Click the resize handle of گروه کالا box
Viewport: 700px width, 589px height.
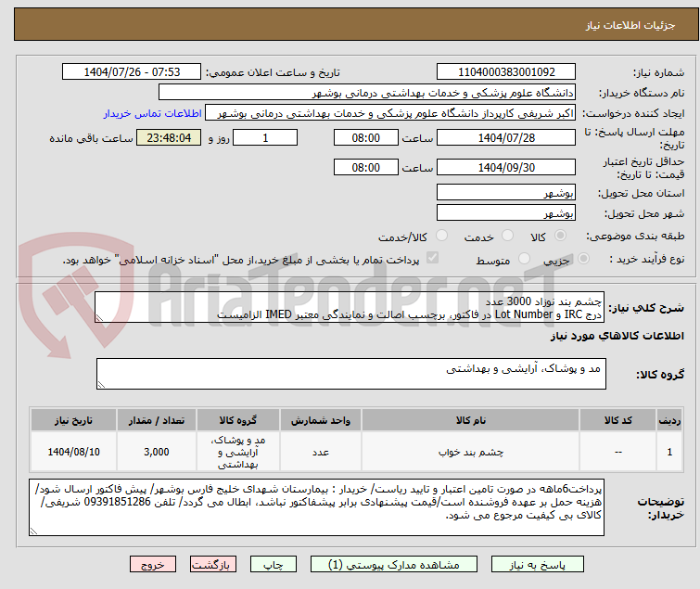101,385
